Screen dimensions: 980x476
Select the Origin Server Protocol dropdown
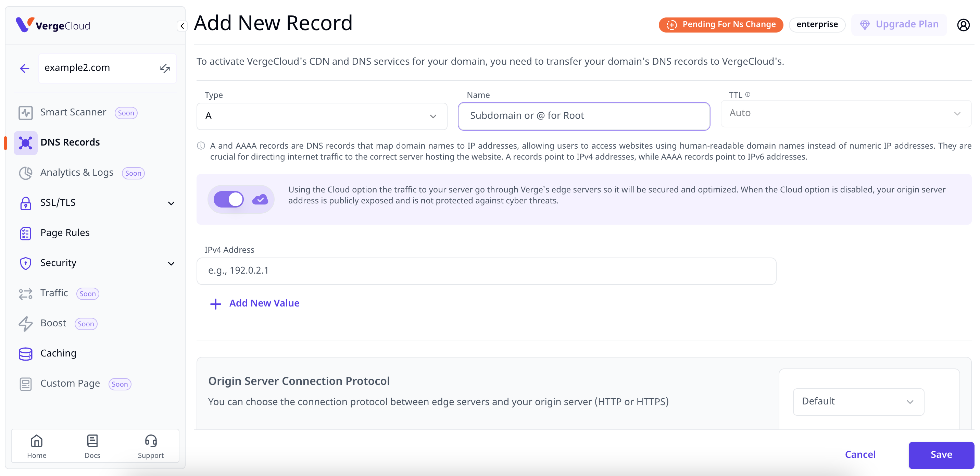coord(859,401)
